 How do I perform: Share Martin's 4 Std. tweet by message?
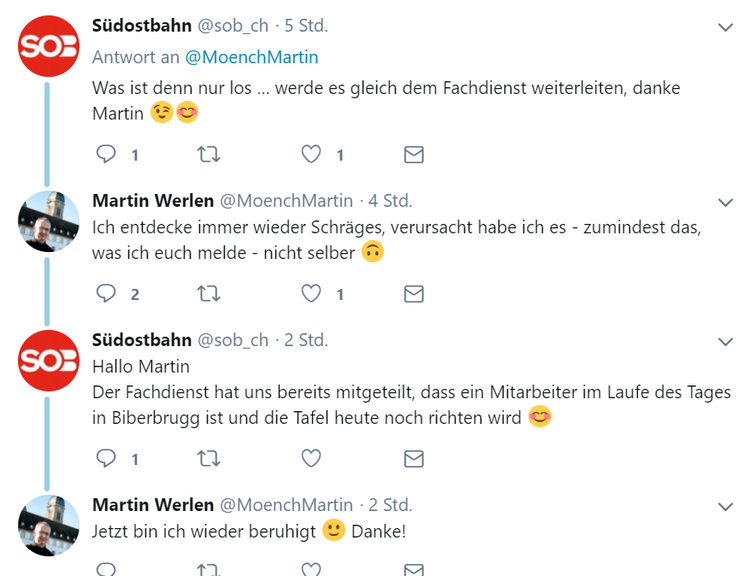[x=413, y=293]
